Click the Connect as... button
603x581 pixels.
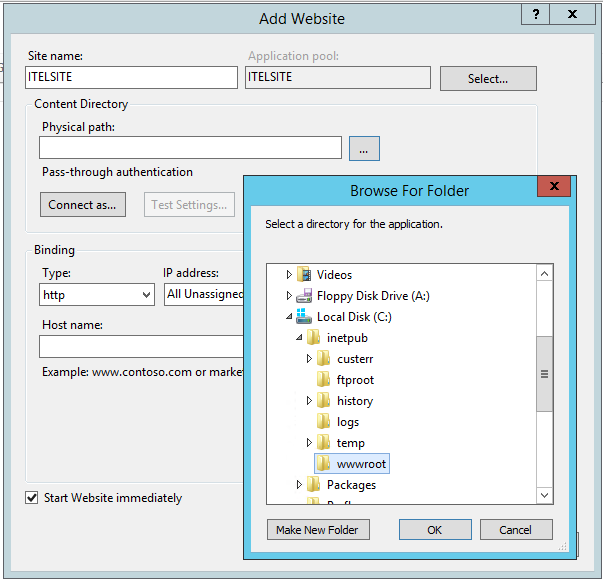pyautogui.click(x=83, y=205)
